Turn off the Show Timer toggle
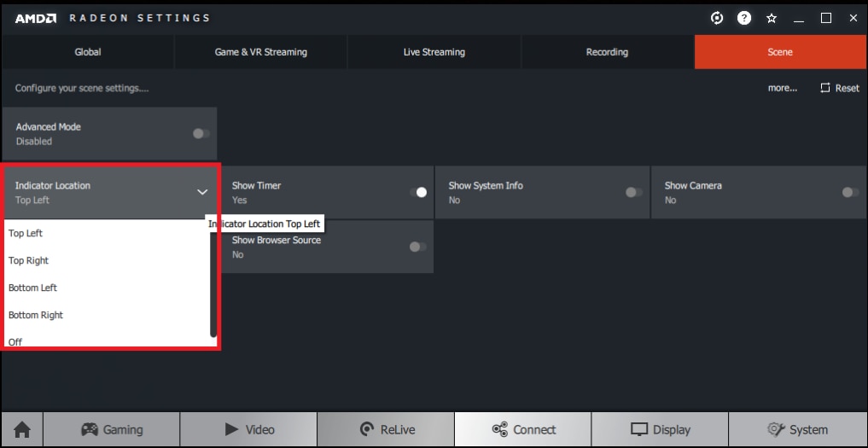The image size is (868, 448). coord(418,192)
